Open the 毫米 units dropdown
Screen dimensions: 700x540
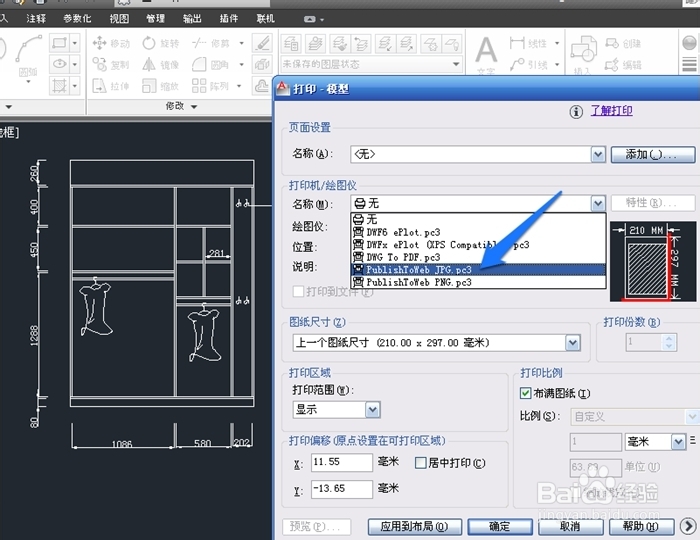click(x=679, y=442)
